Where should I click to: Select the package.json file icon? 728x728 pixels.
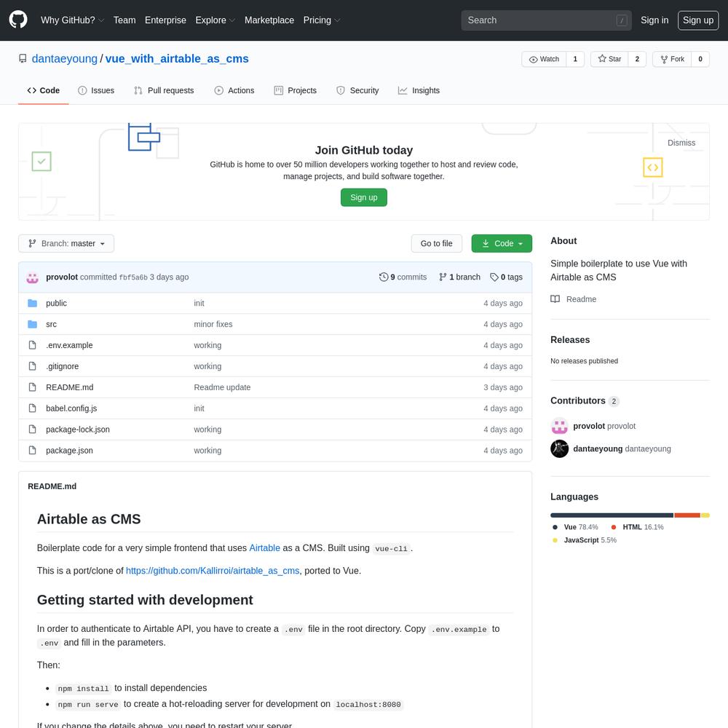[32, 451]
